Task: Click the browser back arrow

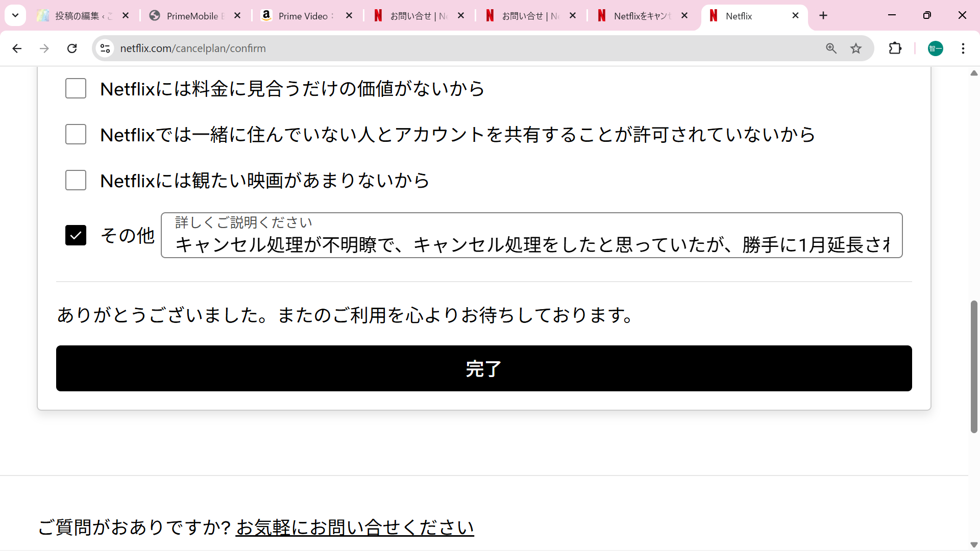Action: click(x=17, y=48)
